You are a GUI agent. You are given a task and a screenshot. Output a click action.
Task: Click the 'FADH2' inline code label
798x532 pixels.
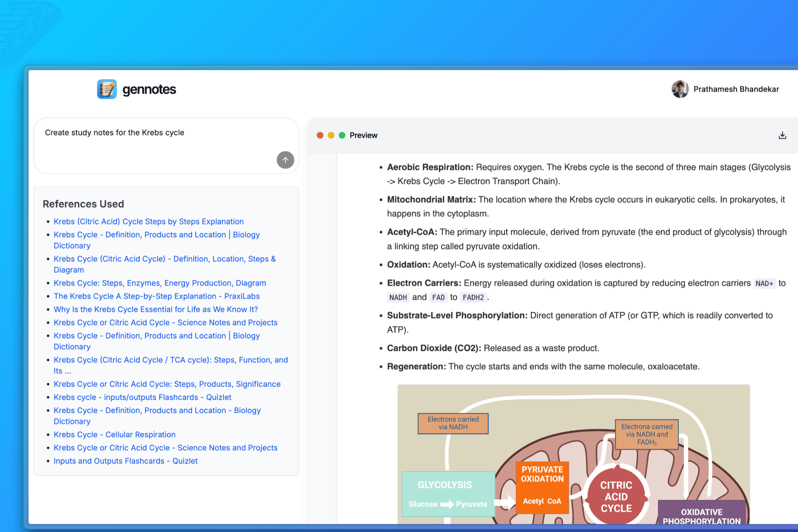(473, 298)
